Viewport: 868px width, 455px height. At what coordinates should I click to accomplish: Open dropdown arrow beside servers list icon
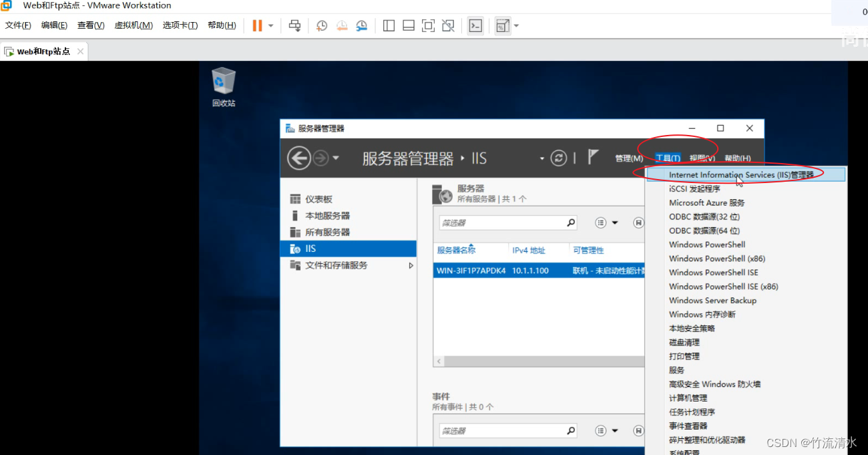click(615, 222)
